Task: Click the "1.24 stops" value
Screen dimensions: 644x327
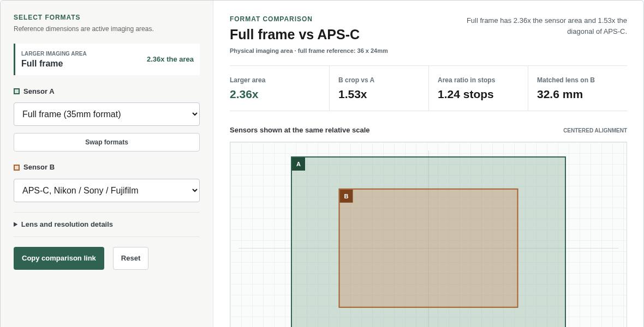Action: tap(466, 94)
